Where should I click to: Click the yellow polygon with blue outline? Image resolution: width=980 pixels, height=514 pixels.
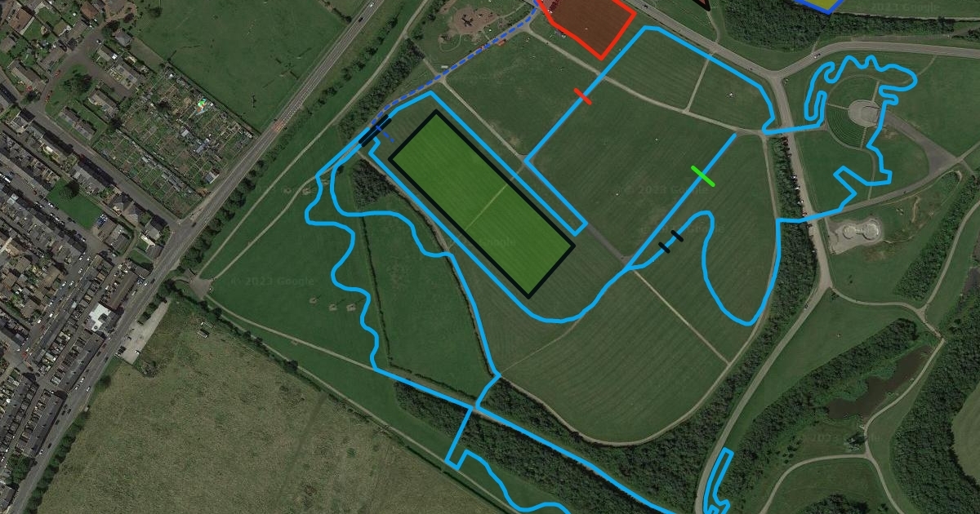pyautogui.click(x=821, y=5)
